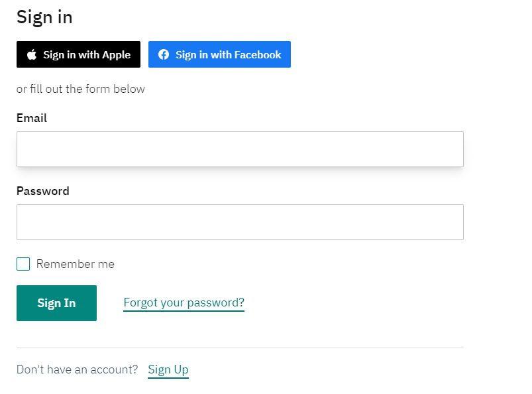Choose Sign in with Facebook button
The height and width of the screenshot is (394, 532).
(x=219, y=54)
